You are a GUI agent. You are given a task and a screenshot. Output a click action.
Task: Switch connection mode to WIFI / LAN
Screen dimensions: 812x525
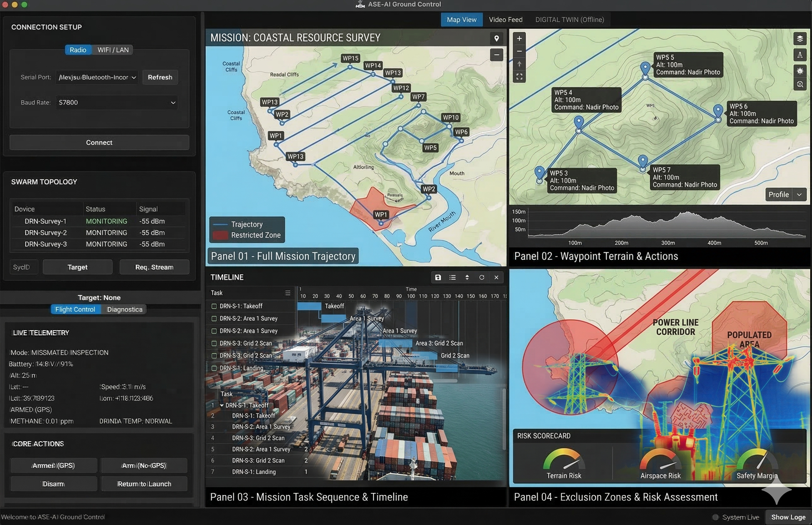coord(113,50)
